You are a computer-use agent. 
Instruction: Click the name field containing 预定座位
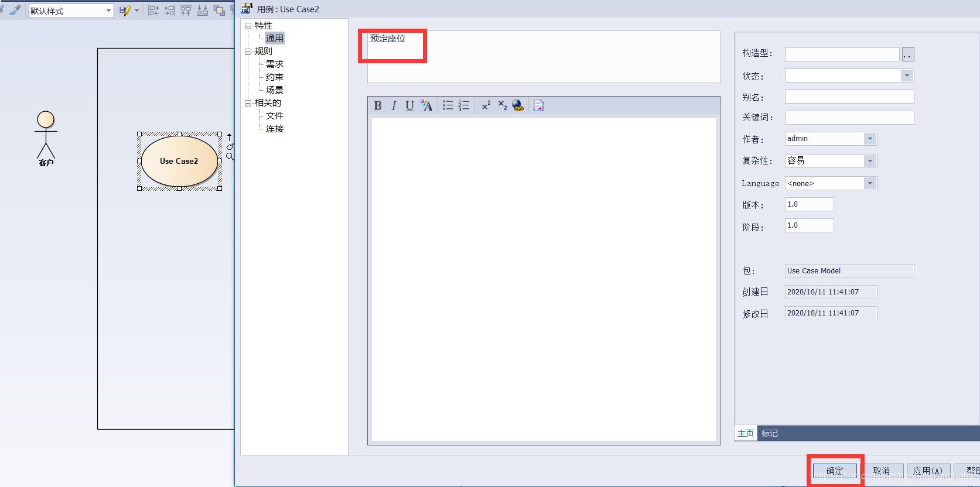point(544,57)
